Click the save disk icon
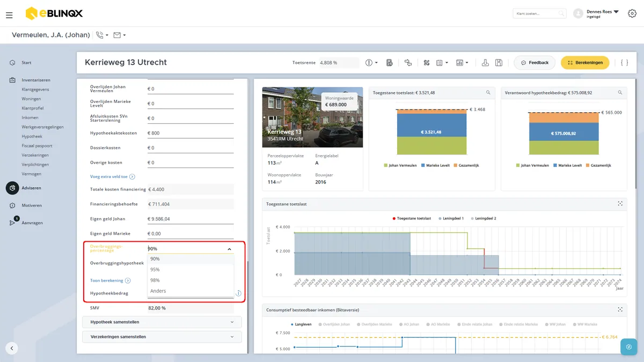 (499, 63)
